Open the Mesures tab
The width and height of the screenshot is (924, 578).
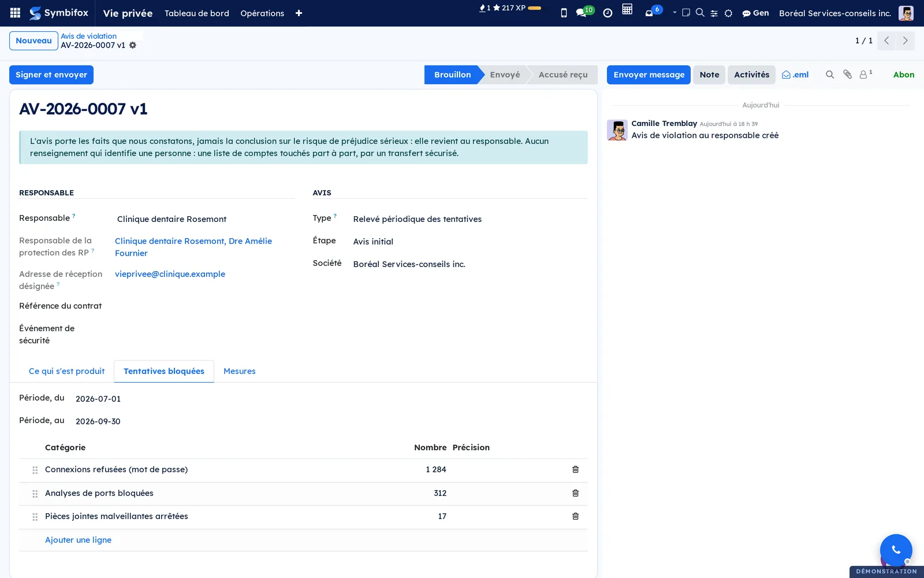coord(240,371)
